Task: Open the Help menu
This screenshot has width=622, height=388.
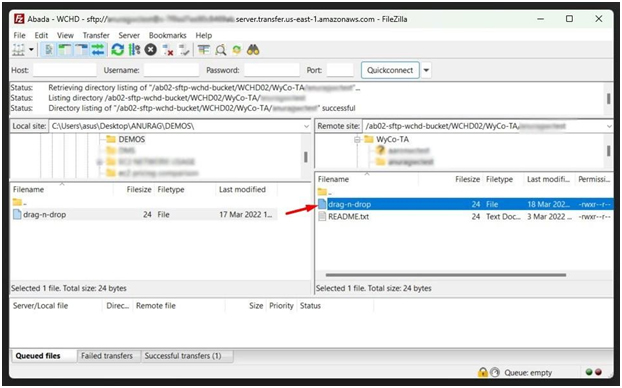Action: pyautogui.click(x=203, y=35)
